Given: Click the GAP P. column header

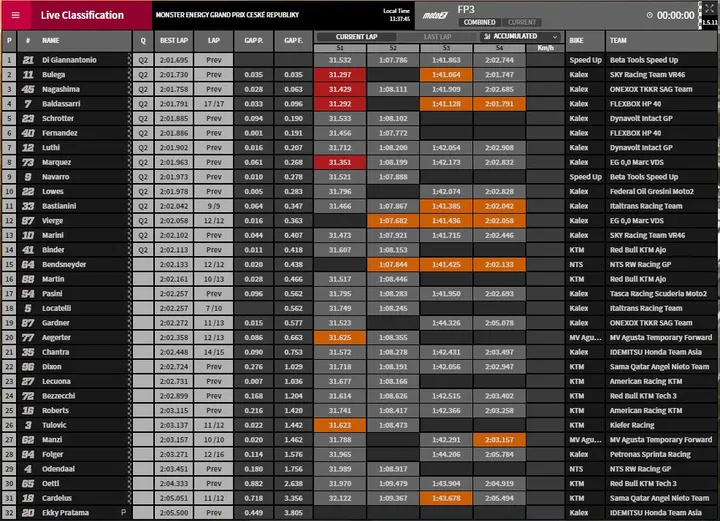Looking at the screenshot, I should click(x=253, y=40).
